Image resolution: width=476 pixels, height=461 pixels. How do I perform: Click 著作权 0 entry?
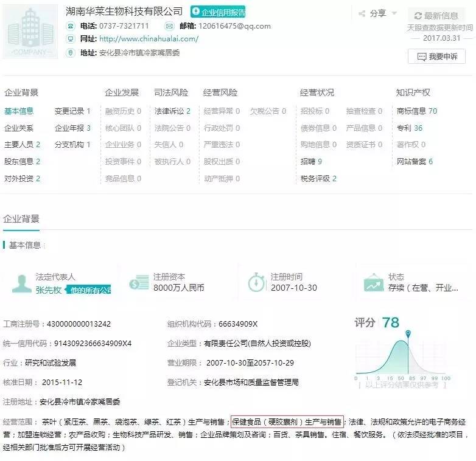411,144
